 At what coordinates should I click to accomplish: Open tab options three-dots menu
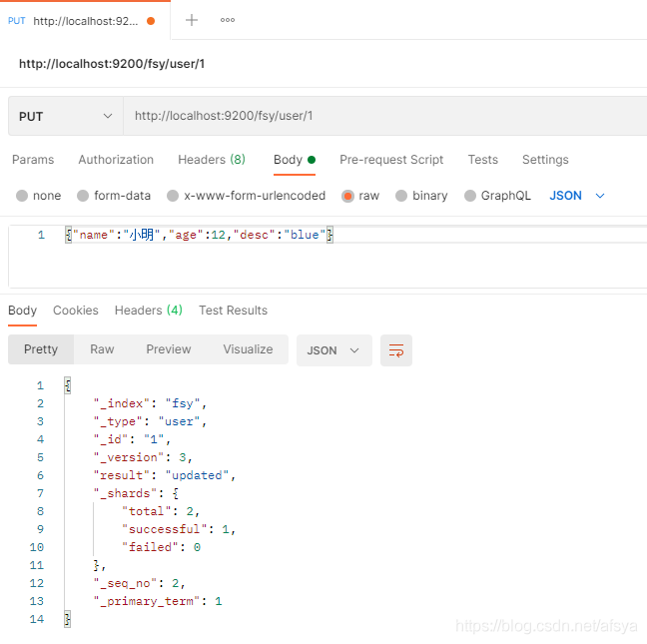(x=228, y=20)
